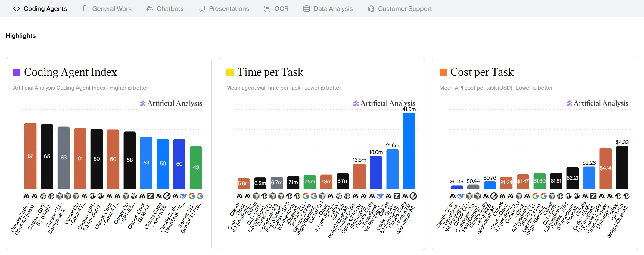Select the green $1.60 cost bar

click(540, 181)
